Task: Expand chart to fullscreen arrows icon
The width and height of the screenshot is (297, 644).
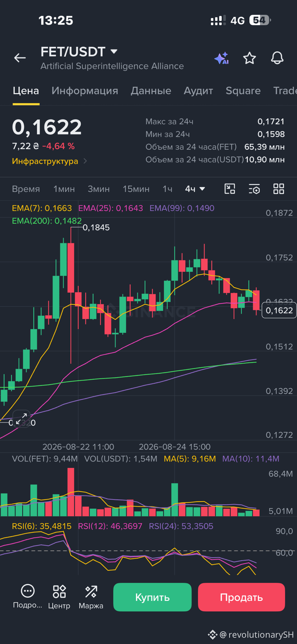Action: click(22, 419)
